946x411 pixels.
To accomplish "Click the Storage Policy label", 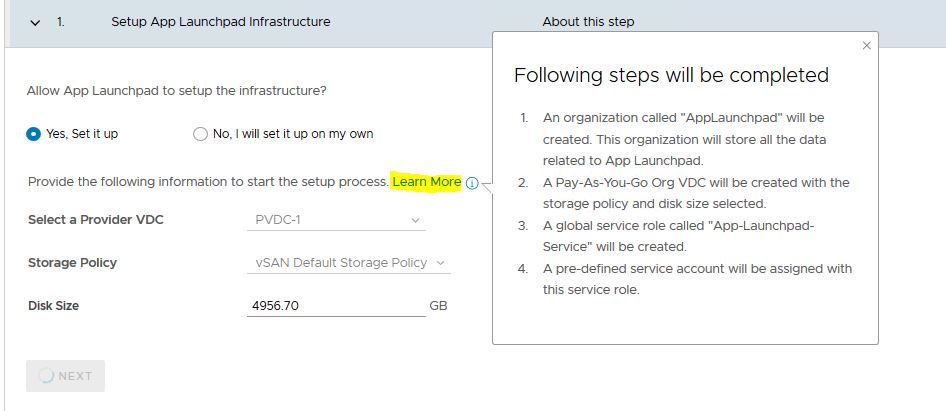I will point(72,263).
